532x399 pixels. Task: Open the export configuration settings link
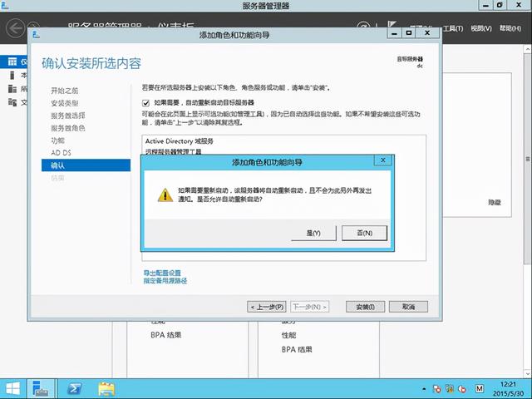[162, 273]
